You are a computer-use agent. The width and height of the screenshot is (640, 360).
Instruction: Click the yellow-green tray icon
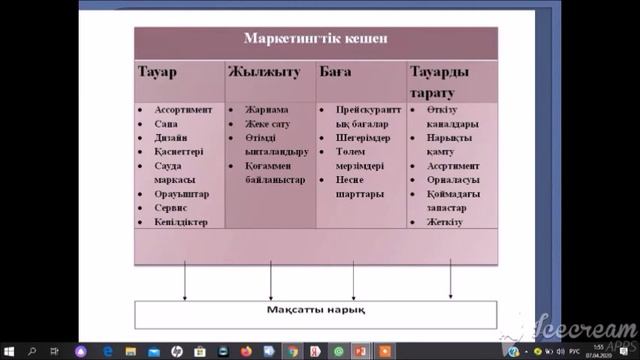[538, 352]
